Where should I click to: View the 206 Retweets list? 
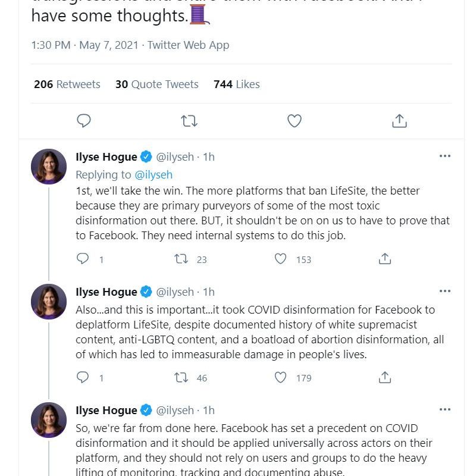point(67,84)
